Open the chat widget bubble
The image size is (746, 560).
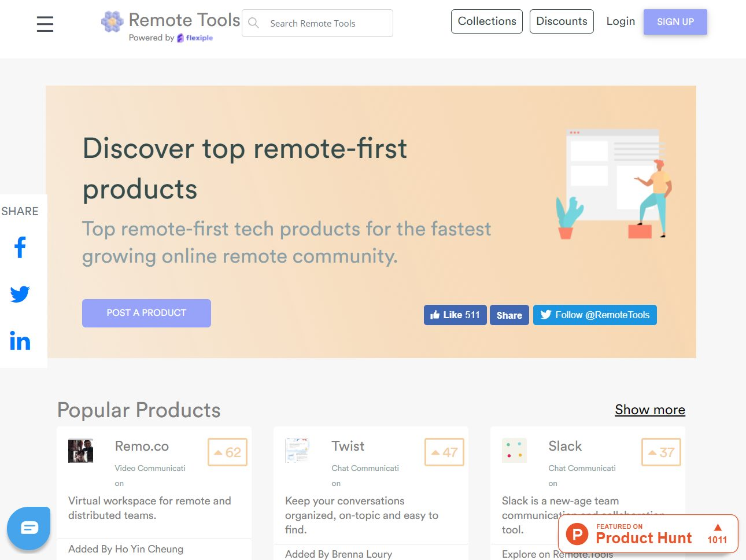click(29, 528)
